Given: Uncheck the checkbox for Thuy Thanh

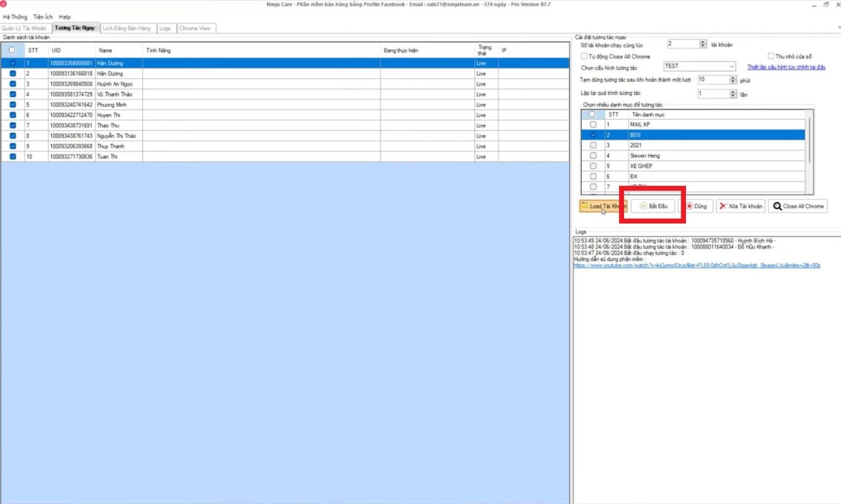Looking at the screenshot, I should pos(12,147).
